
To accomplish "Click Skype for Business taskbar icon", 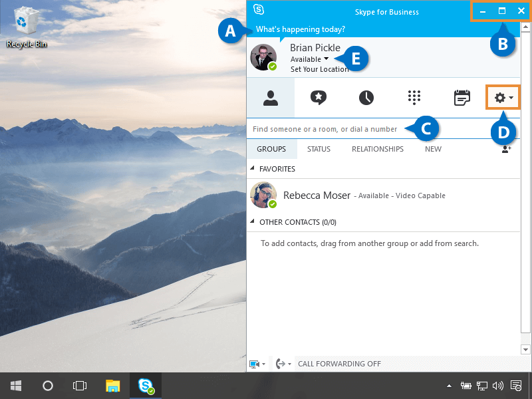I will click(146, 386).
